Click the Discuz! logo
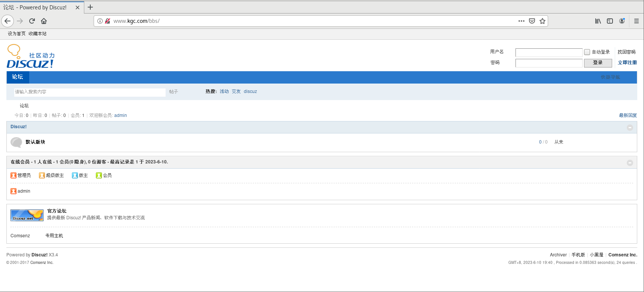This screenshot has width=644, height=292. pos(31,56)
